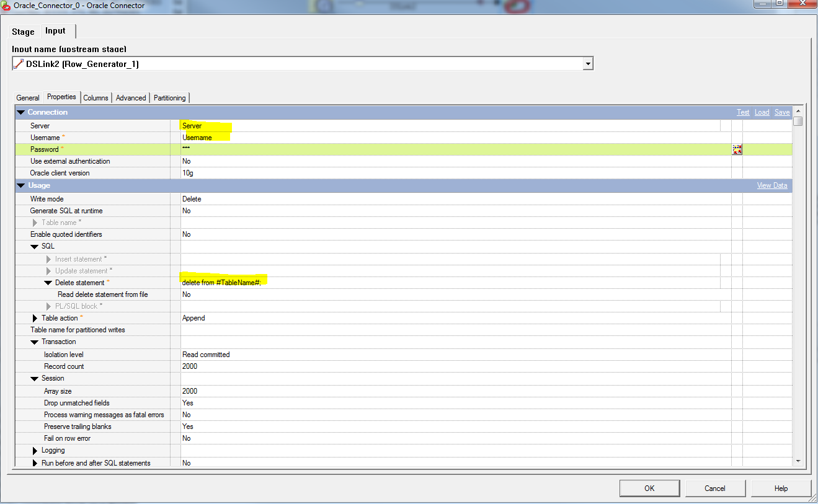818x504 pixels.
Task: Click the View Data link
Action: [772, 185]
